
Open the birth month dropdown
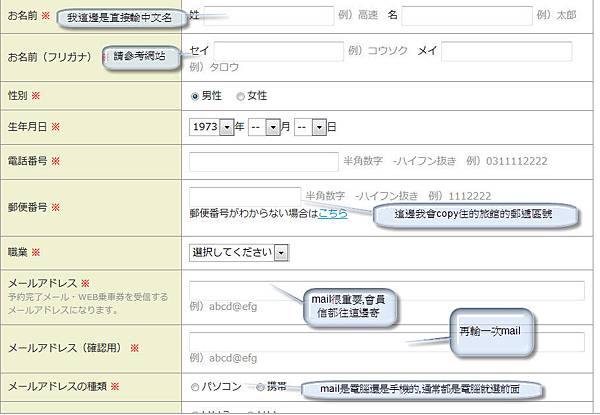coord(264,127)
